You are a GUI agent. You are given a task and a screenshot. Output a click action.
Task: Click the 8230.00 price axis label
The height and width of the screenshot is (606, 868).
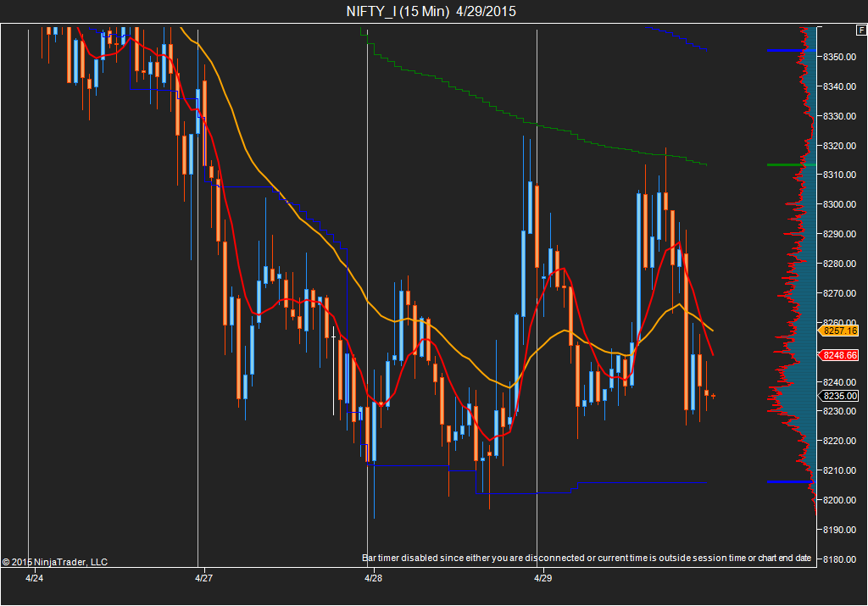pyautogui.click(x=839, y=411)
